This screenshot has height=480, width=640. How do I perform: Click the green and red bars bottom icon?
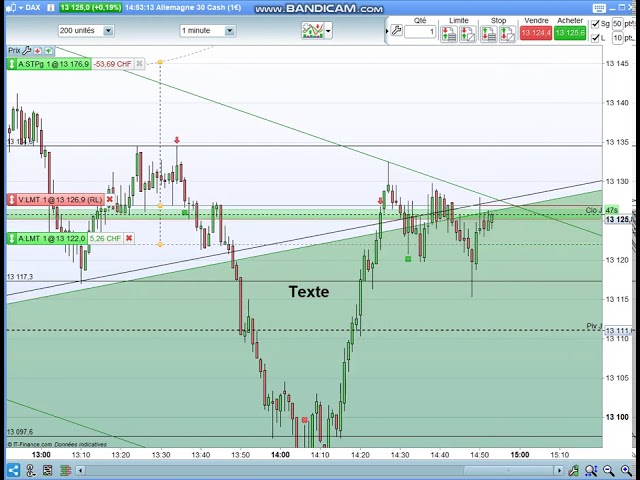tap(65, 470)
